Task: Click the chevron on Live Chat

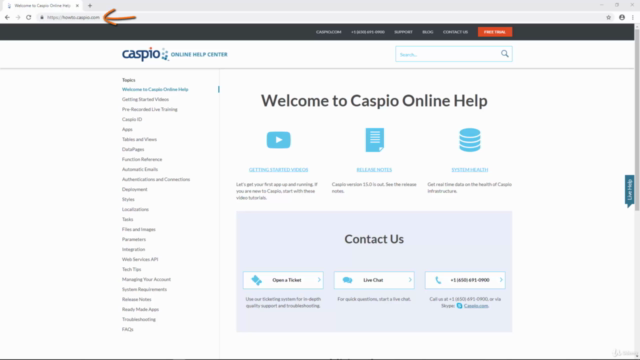Action: pos(410,280)
